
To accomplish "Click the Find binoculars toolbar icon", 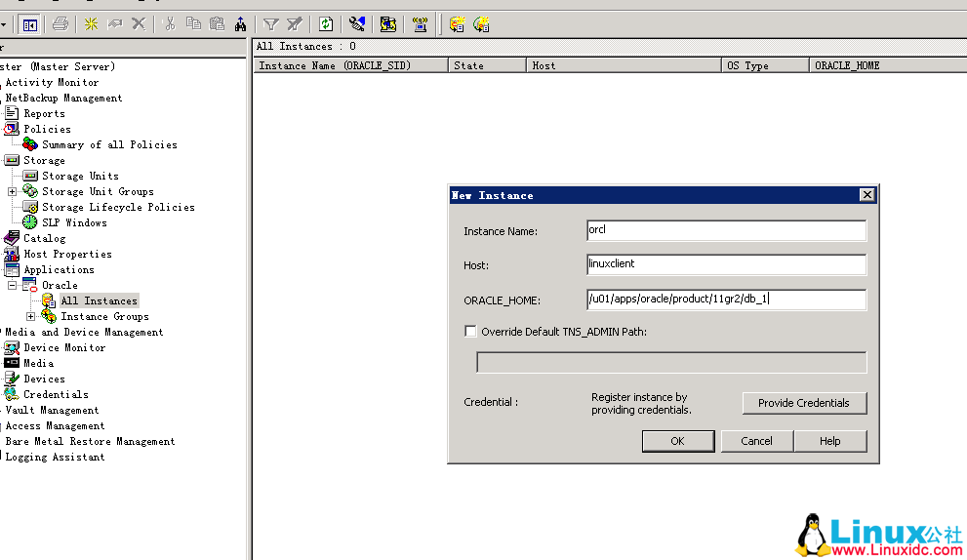I will click(x=240, y=24).
